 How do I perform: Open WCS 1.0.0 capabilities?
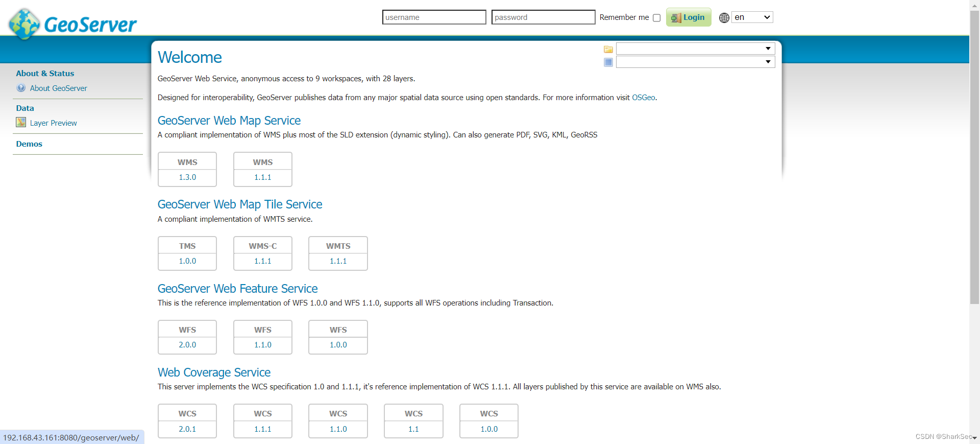click(489, 429)
